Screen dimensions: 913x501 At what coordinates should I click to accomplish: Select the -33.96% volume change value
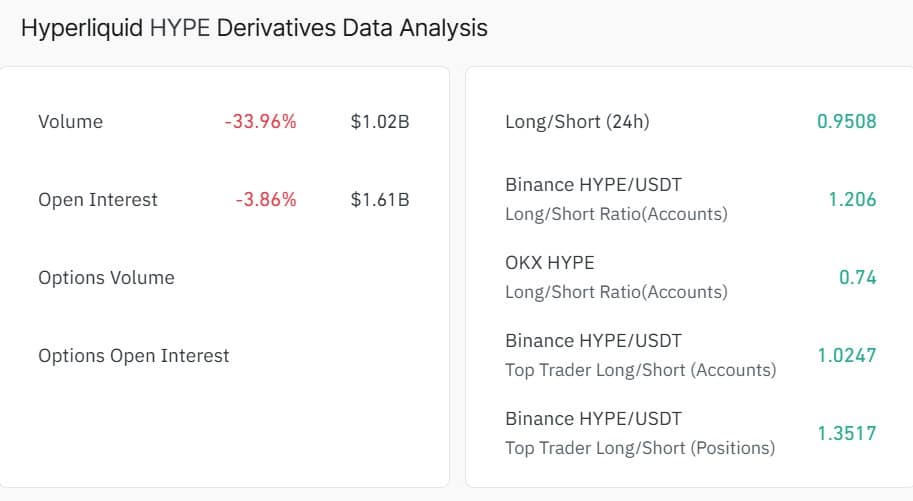tap(260, 122)
